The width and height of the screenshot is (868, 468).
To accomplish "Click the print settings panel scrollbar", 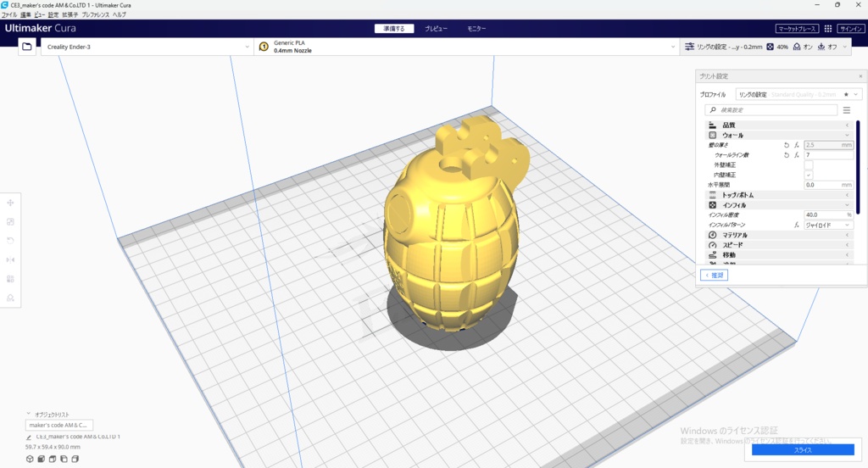I will tap(858, 167).
